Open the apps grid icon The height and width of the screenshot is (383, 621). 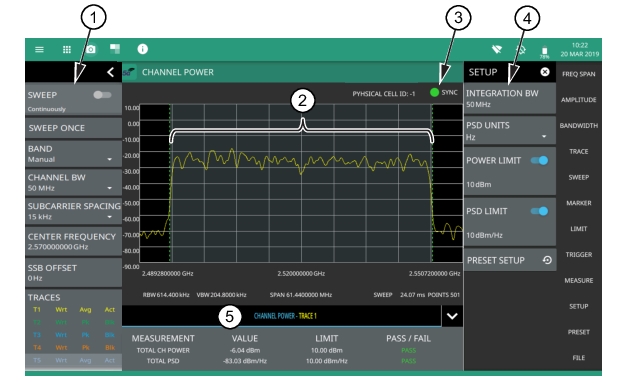[67, 50]
